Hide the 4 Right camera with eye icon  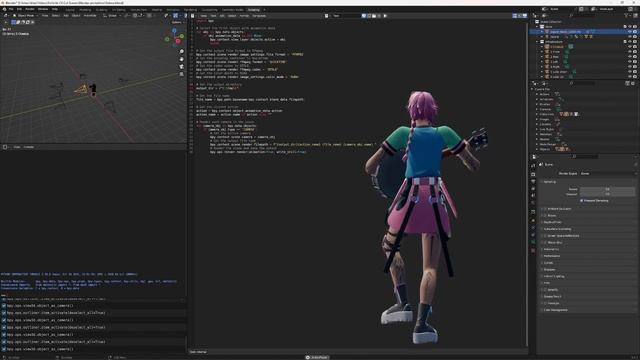(x=630, y=67)
